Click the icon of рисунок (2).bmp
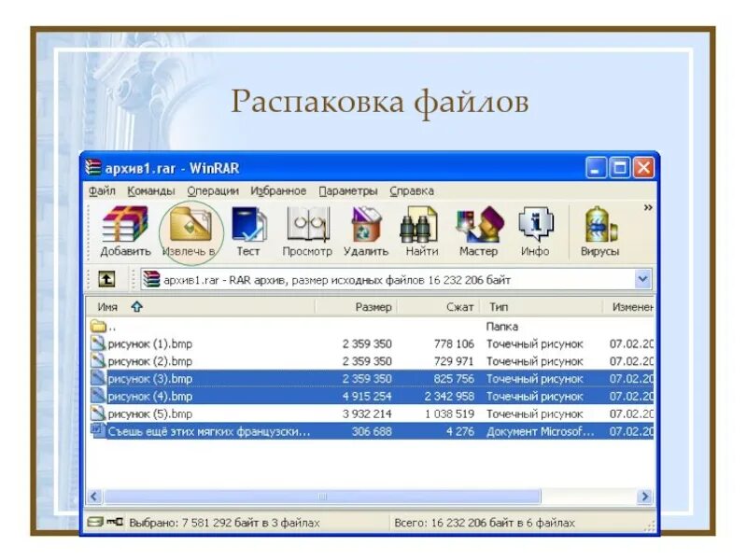 98,361
